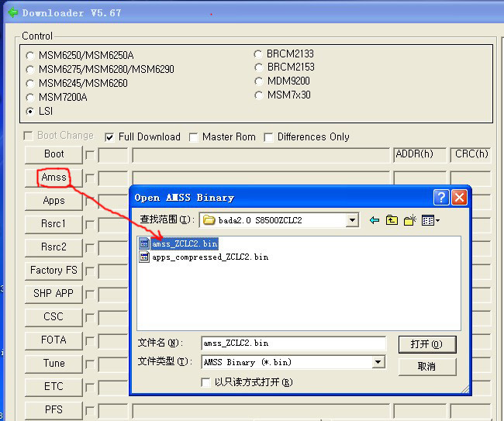Select the LSI radio button
The image size is (504, 421).
point(30,111)
